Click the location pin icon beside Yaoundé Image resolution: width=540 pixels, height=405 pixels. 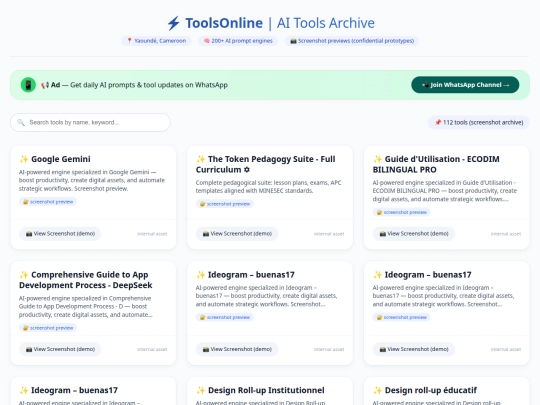(x=129, y=41)
